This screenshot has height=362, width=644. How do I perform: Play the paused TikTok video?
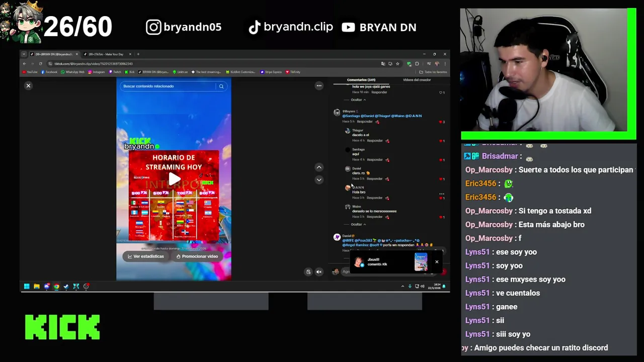click(174, 178)
